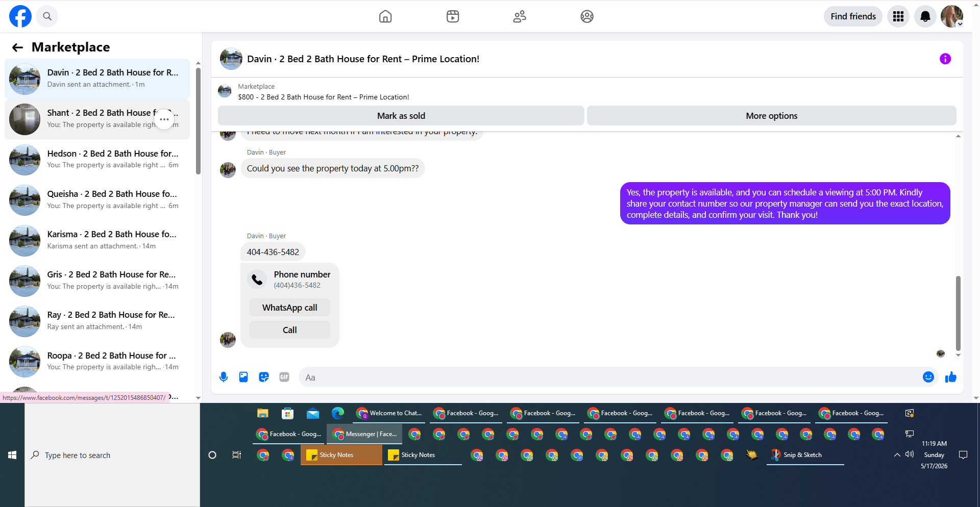This screenshot has width=980, height=507.
Task: Click the conversation list scroll-up arrow
Action: point(198,63)
